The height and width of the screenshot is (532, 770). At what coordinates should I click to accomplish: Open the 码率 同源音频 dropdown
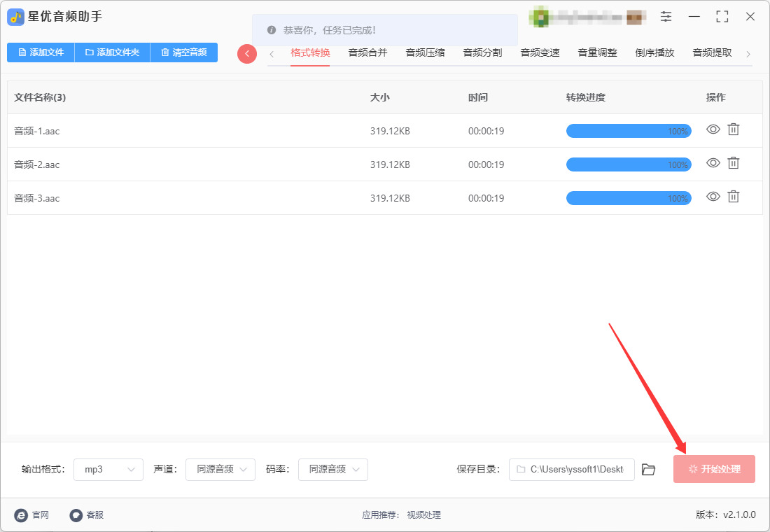tap(333, 470)
